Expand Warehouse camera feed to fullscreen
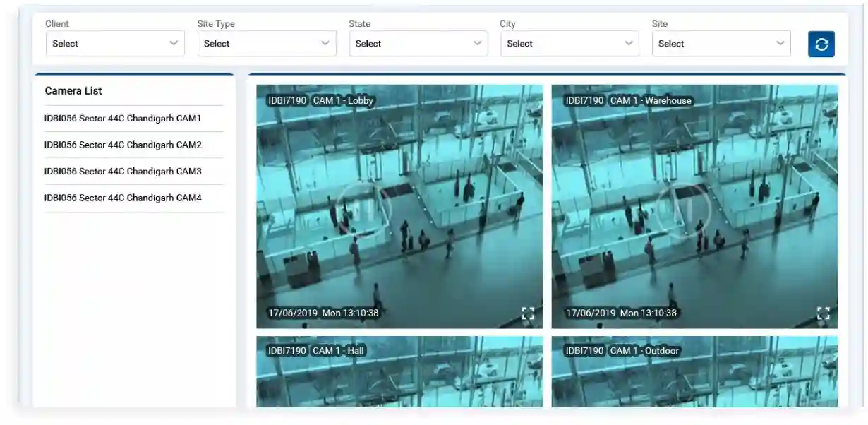 tap(824, 313)
